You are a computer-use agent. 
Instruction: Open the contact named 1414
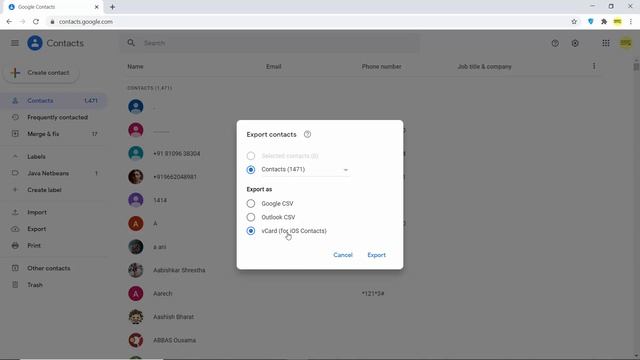(160, 200)
